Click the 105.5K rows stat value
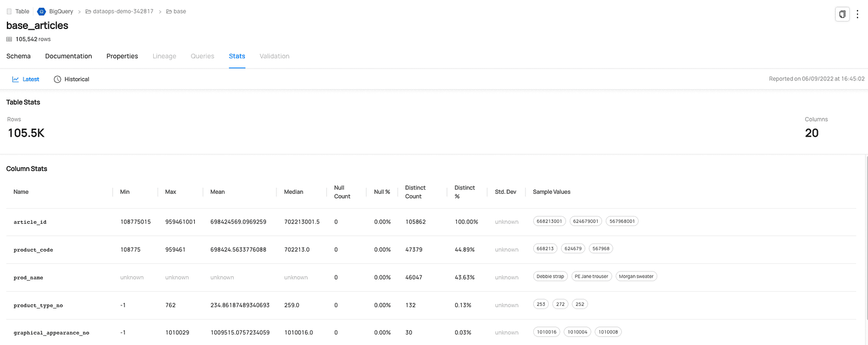868x345 pixels. coord(26,133)
